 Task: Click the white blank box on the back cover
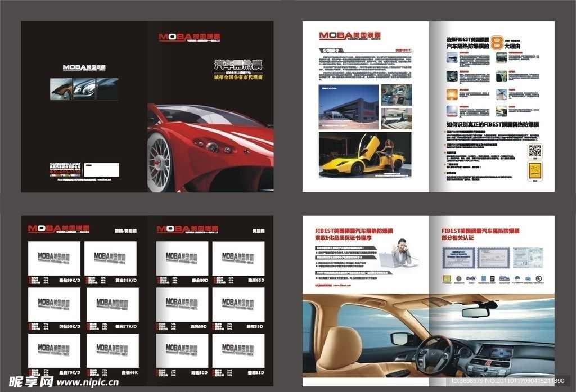pyautogui.click(x=102, y=170)
